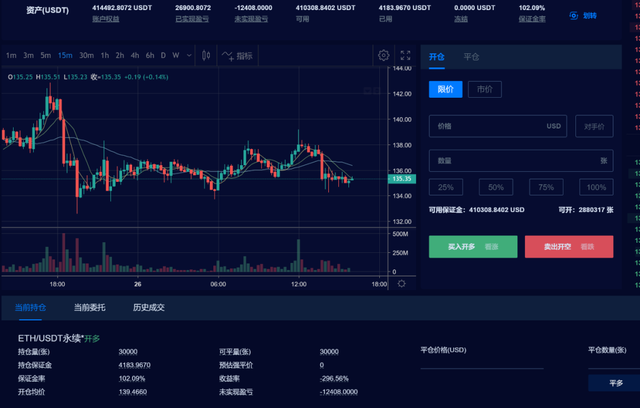Expand the more timeframes dropdown arrow
The image size is (640, 408).
click(189, 55)
